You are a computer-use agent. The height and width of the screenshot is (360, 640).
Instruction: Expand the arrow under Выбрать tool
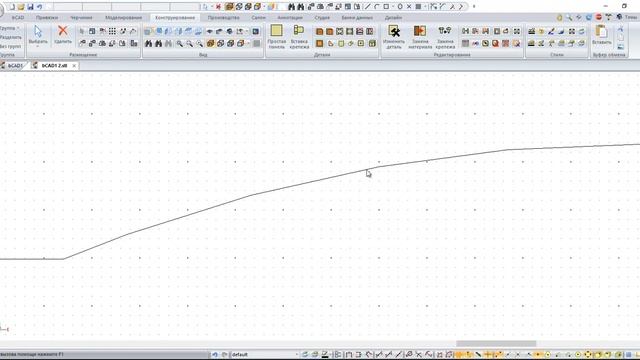(38, 47)
